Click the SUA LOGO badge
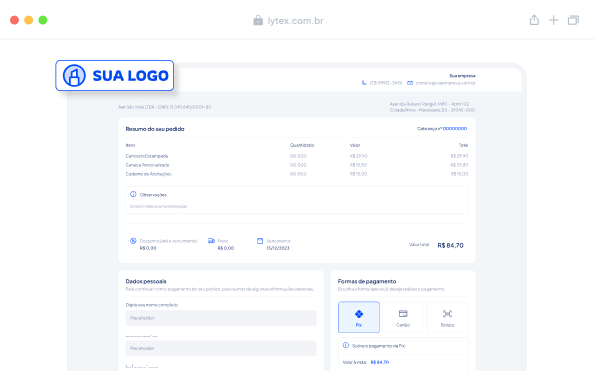Image resolution: width=594 pixels, height=371 pixels. 115,75
